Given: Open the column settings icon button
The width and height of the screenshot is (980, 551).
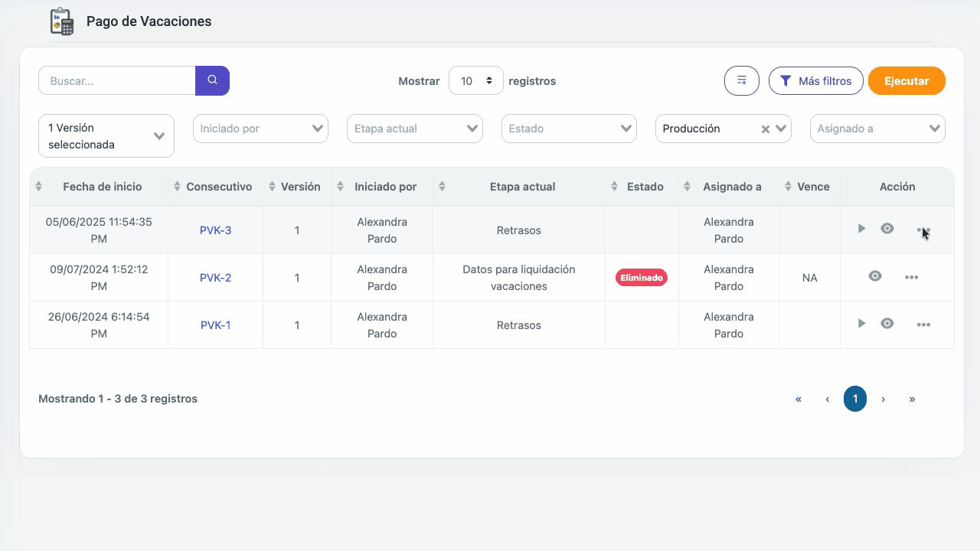Looking at the screenshot, I should pos(741,80).
